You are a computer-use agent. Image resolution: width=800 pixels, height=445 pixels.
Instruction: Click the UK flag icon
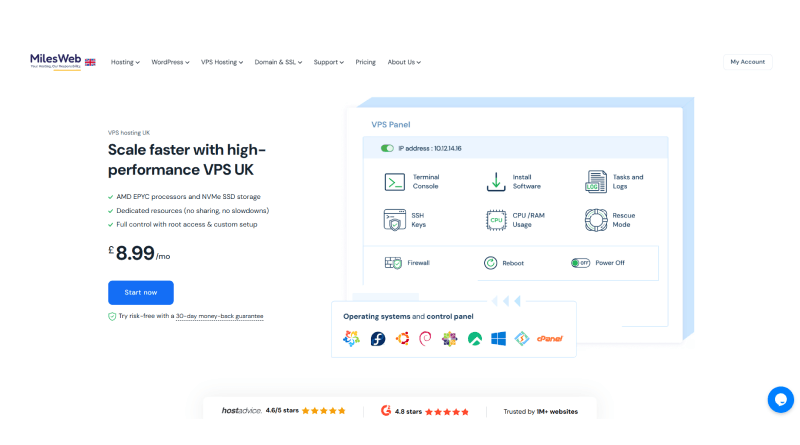pos(90,62)
